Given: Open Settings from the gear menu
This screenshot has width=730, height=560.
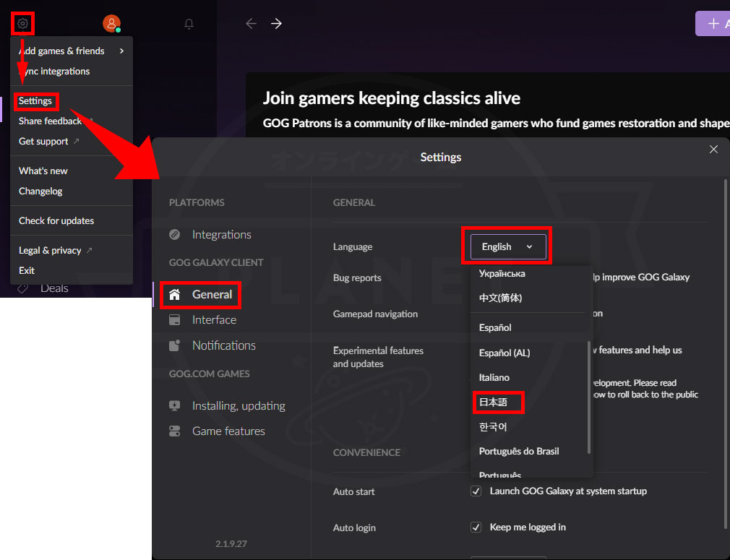Looking at the screenshot, I should pos(35,100).
